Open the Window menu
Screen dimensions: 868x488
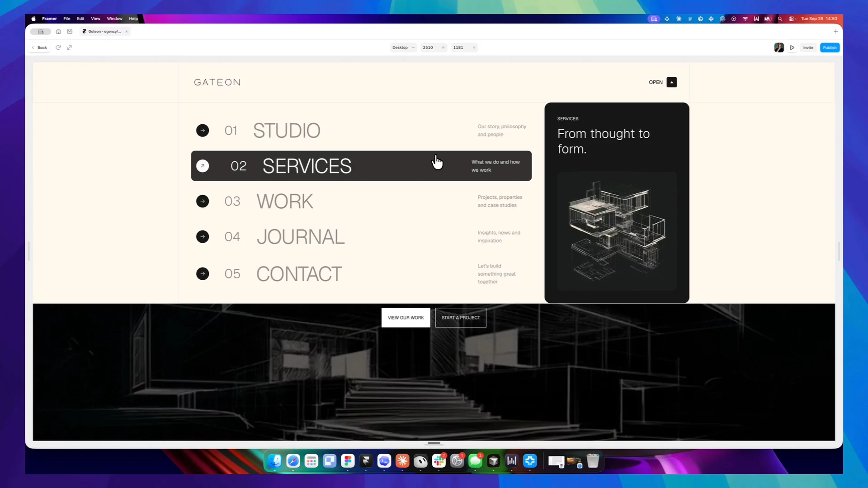(x=114, y=19)
